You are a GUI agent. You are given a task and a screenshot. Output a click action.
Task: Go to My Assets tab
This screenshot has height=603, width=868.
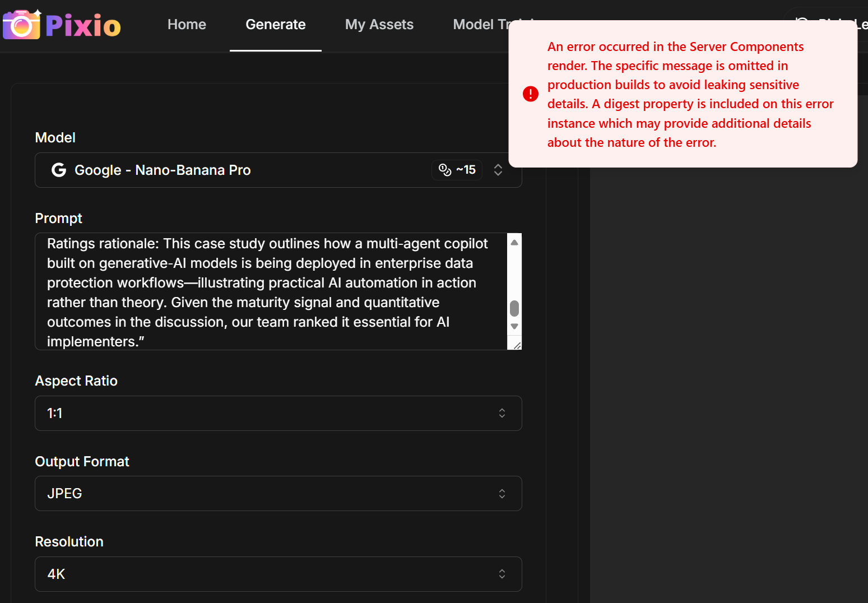379,25
